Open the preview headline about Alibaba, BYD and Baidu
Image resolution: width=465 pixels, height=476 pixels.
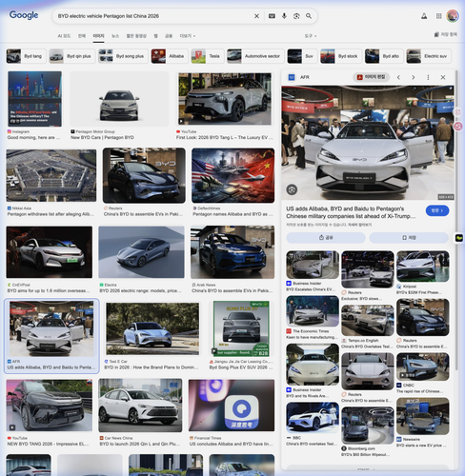(351, 212)
